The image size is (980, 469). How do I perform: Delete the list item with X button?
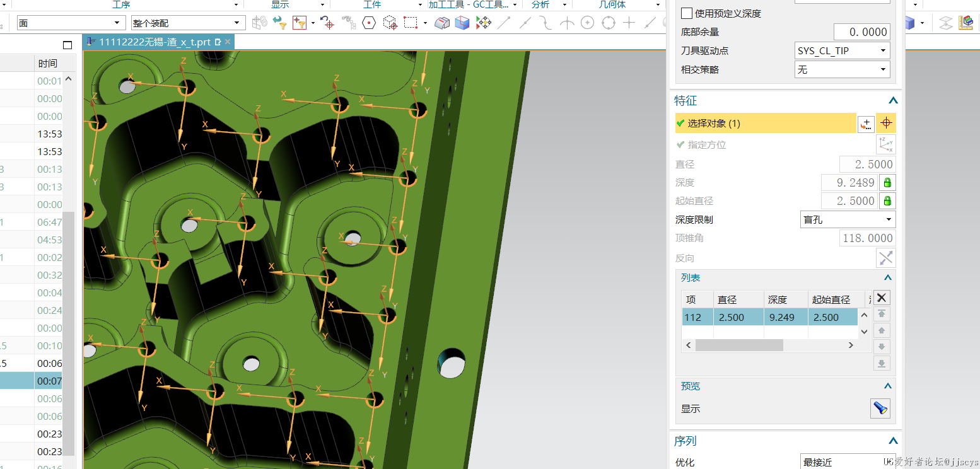click(x=882, y=298)
